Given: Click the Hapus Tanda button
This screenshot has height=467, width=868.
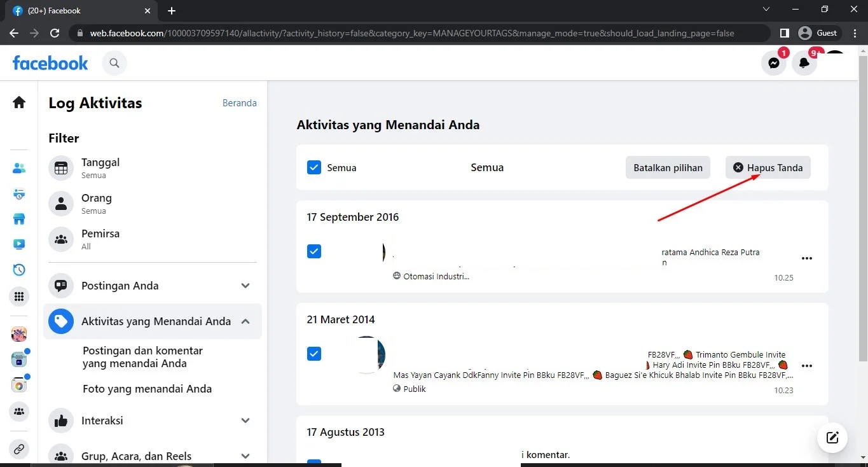Looking at the screenshot, I should (x=768, y=167).
